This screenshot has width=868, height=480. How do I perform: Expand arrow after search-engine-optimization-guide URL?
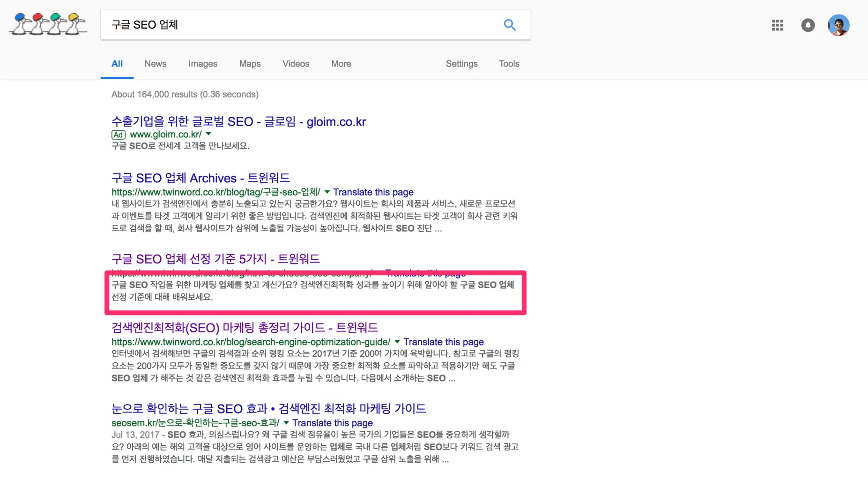click(397, 342)
